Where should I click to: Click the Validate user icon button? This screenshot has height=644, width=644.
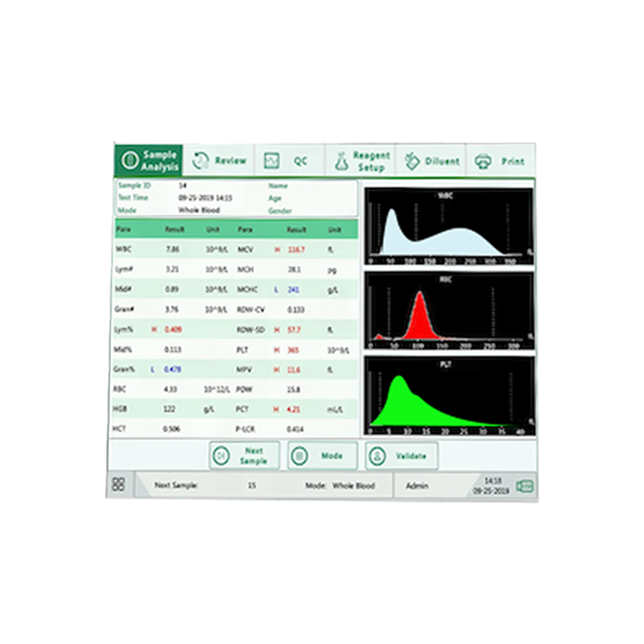378,456
